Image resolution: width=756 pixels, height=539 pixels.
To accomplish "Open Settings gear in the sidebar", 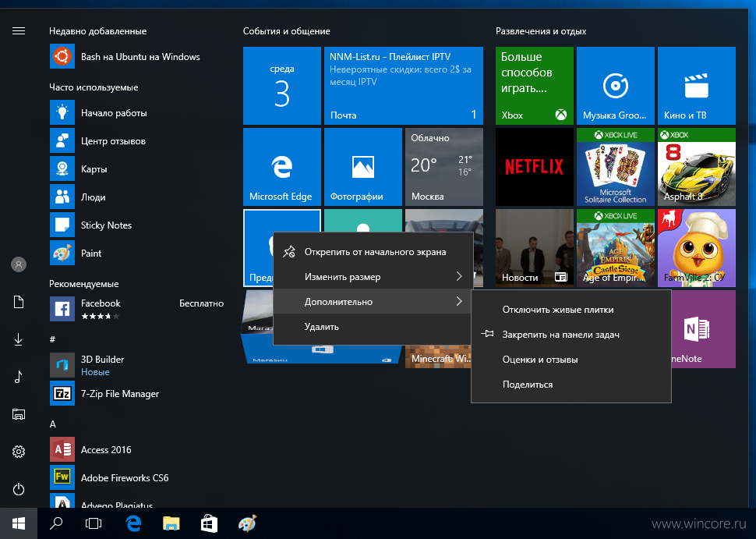I will 19,452.
